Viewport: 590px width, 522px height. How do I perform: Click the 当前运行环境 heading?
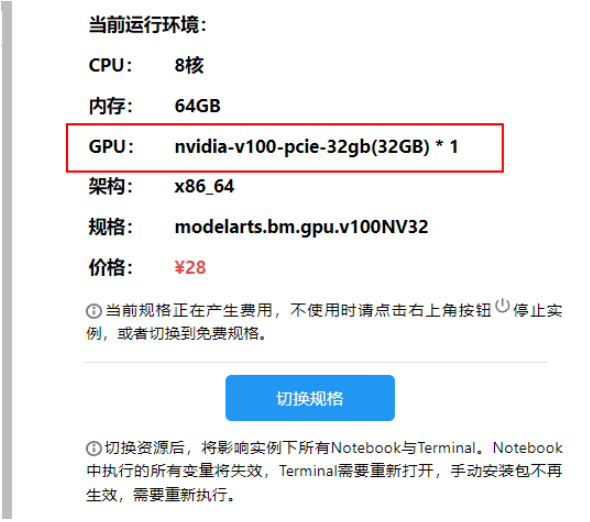click(x=148, y=25)
